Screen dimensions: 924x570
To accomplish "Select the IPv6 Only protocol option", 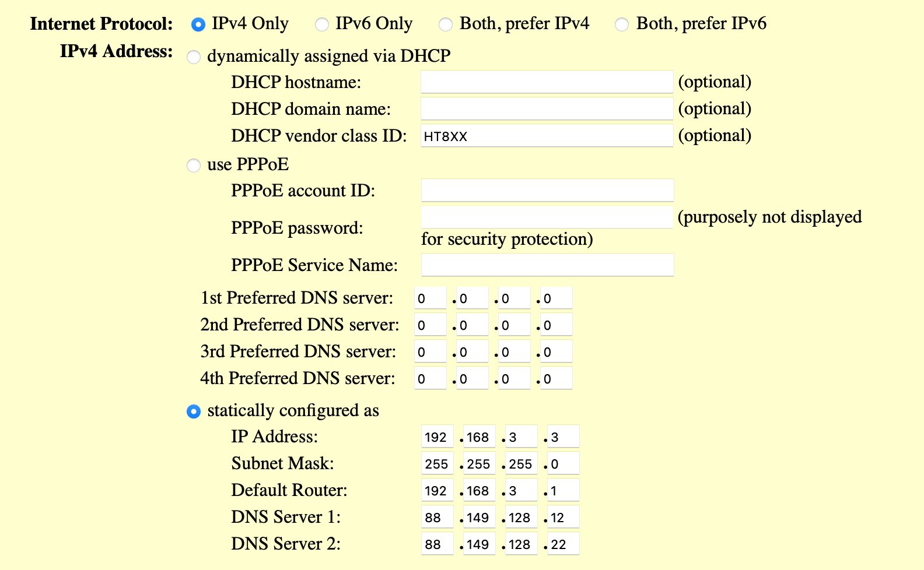I will pyautogui.click(x=321, y=24).
